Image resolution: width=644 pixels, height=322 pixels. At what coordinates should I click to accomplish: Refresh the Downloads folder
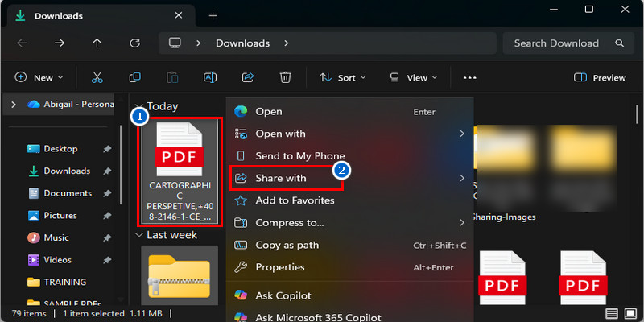[x=134, y=43]
